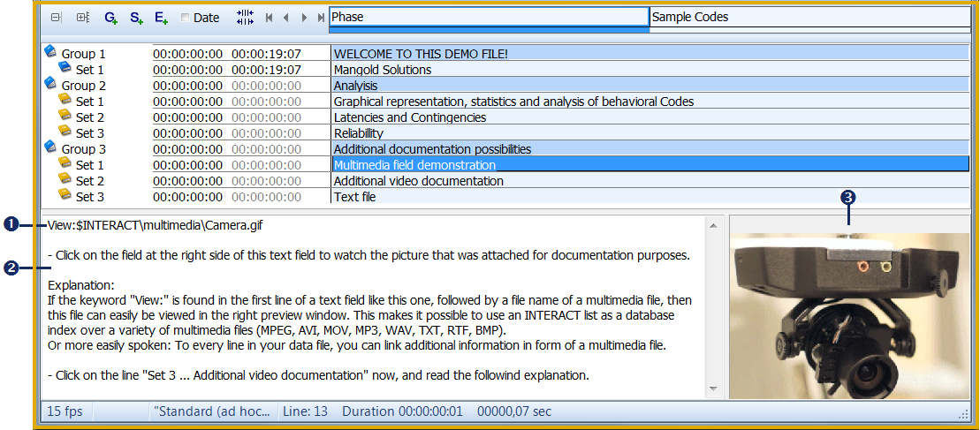Click text field scrollbar down arrow
Screen dimensions: 980x430
coord(713,389)
